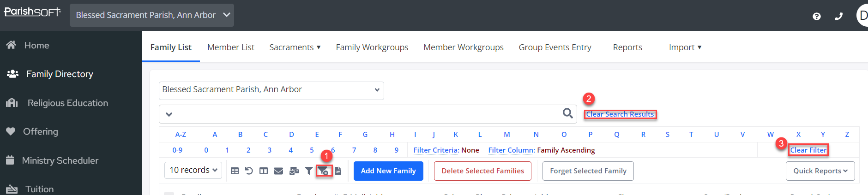The height and width of the screenshot is (195, 868).
Task: Click the table grid view icon
Action: pyautogui.click(x=235, y=171)
